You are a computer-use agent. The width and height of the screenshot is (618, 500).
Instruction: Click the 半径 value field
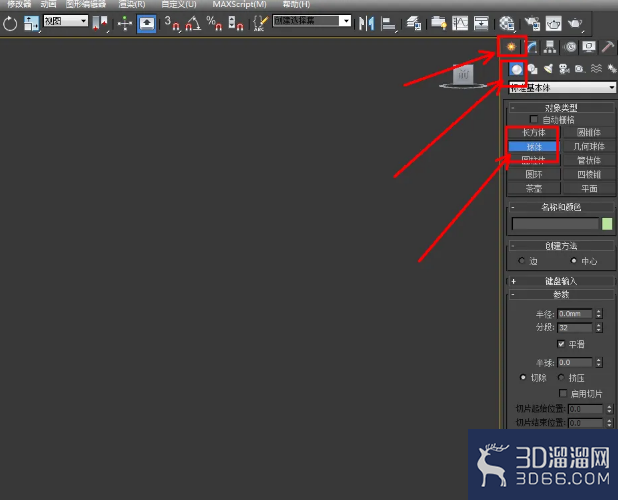coord(575,314)
